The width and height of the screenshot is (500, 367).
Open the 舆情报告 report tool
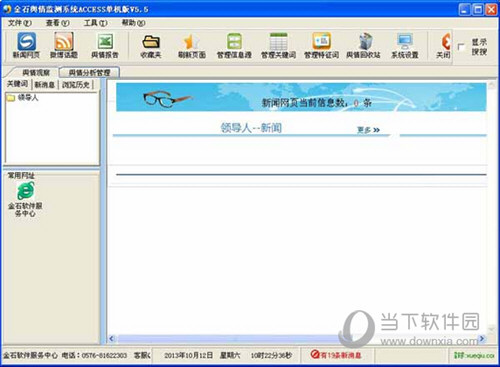point(105,45)
